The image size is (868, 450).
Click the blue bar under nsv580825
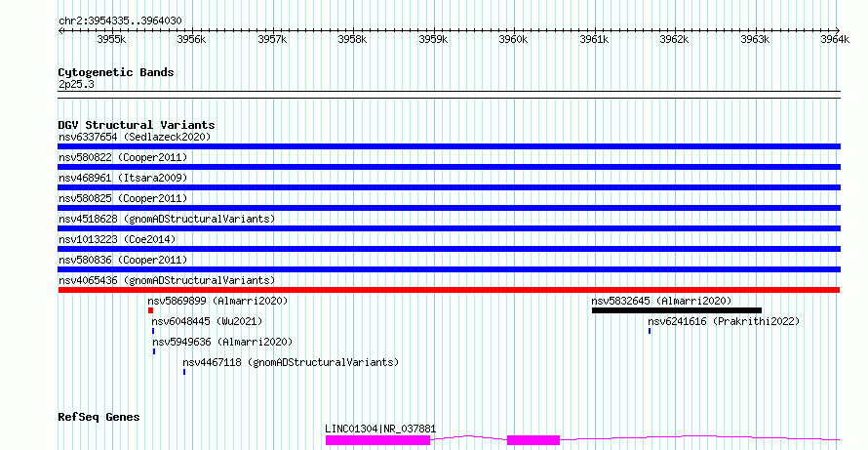(449, 208)
